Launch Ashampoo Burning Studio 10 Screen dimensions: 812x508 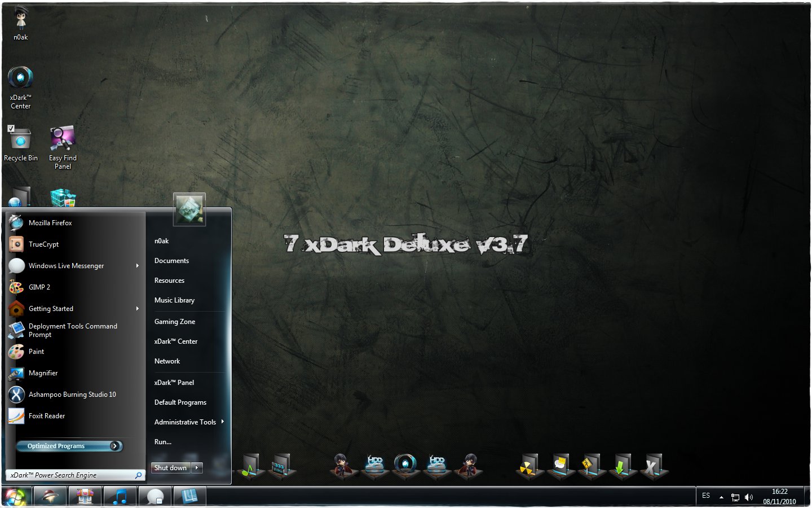click(x=72, y=394)
